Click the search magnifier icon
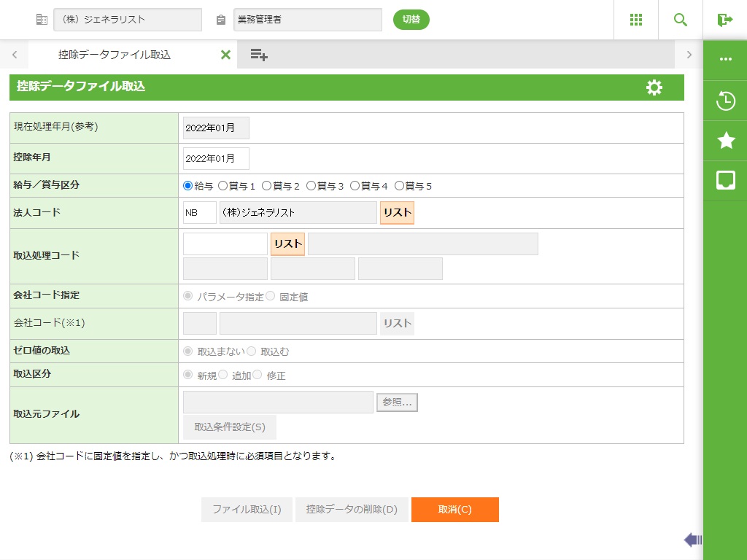747x560 pixels. [x=681, y=20]
